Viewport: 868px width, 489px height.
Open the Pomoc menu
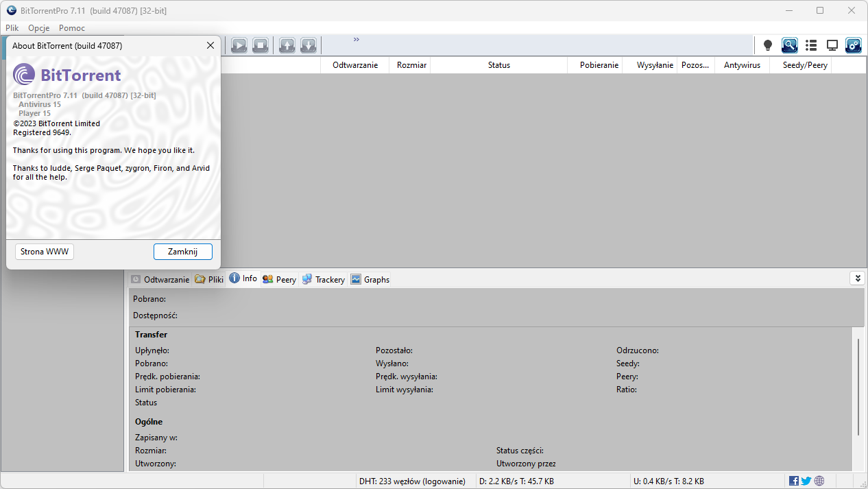point(72,28)
